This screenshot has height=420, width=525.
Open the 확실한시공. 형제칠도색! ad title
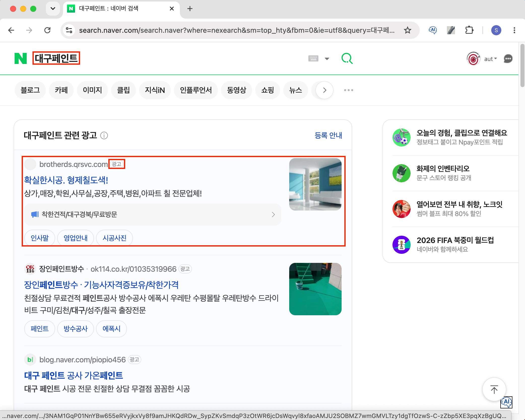coord(66,180)
